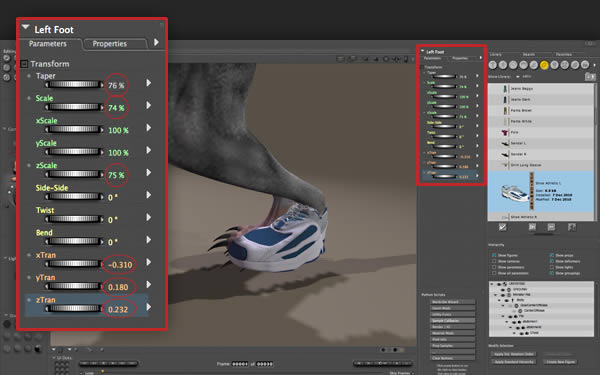
Task: Toggle the Show figures checkbox
Action: 494,255
